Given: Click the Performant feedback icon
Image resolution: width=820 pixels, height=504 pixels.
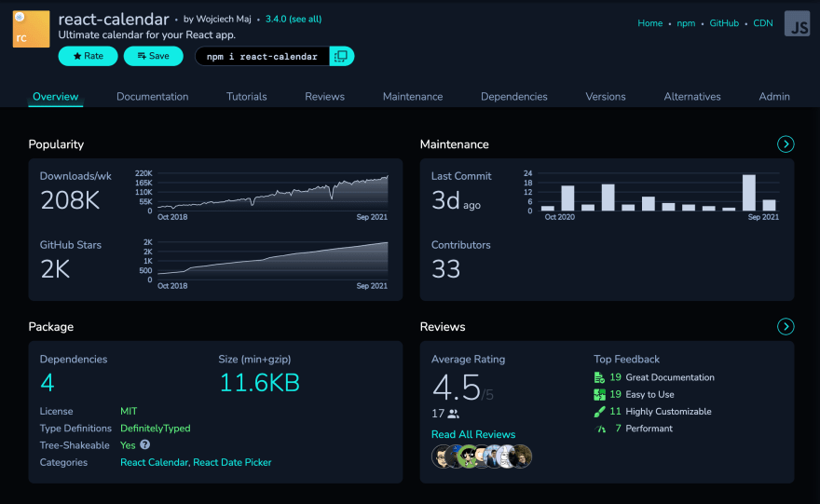Looking at the screenshot, I should (600, 429).
